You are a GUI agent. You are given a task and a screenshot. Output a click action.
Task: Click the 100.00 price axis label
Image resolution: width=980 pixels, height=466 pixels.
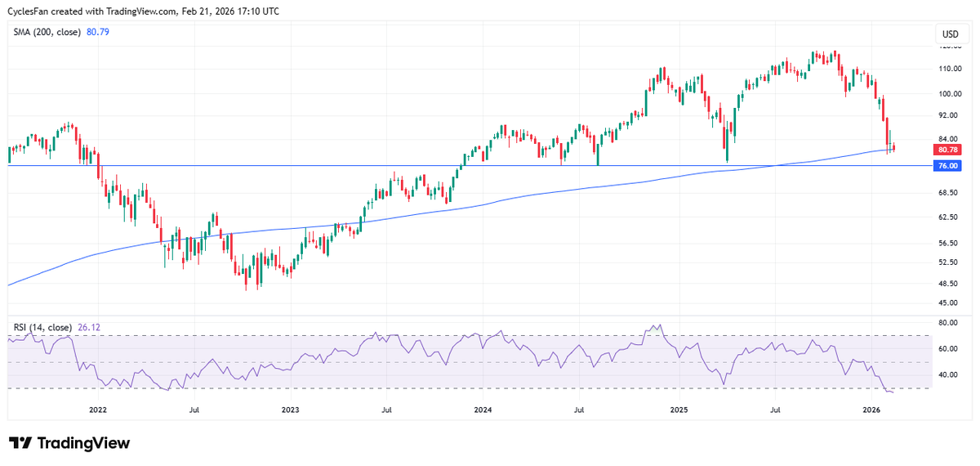[949, 94]
